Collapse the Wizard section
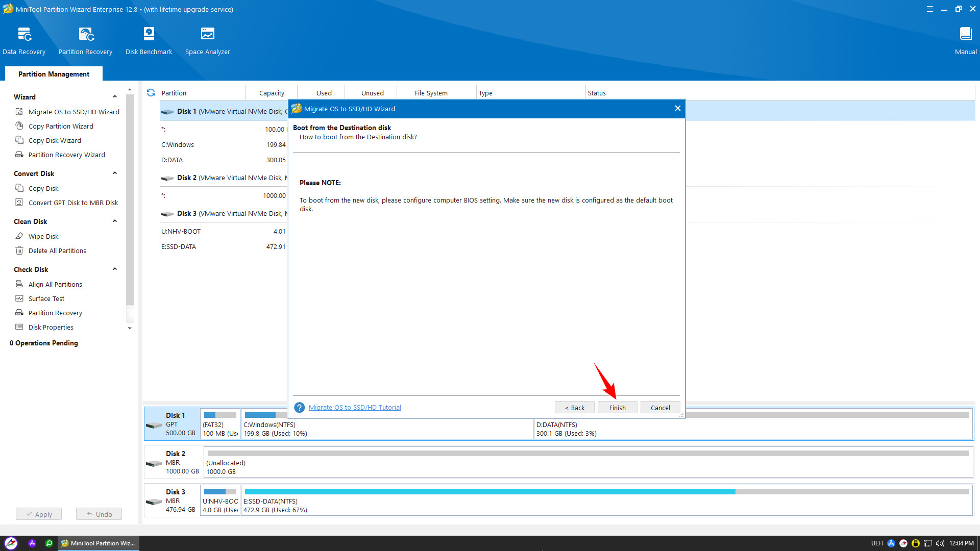 tap(115, 97)
